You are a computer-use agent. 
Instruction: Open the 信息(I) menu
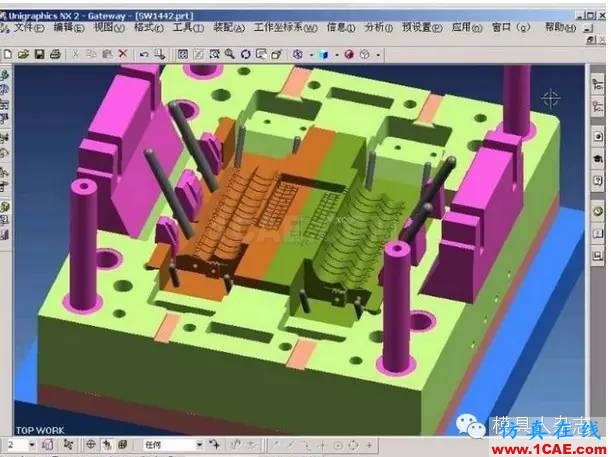(341, 28)
